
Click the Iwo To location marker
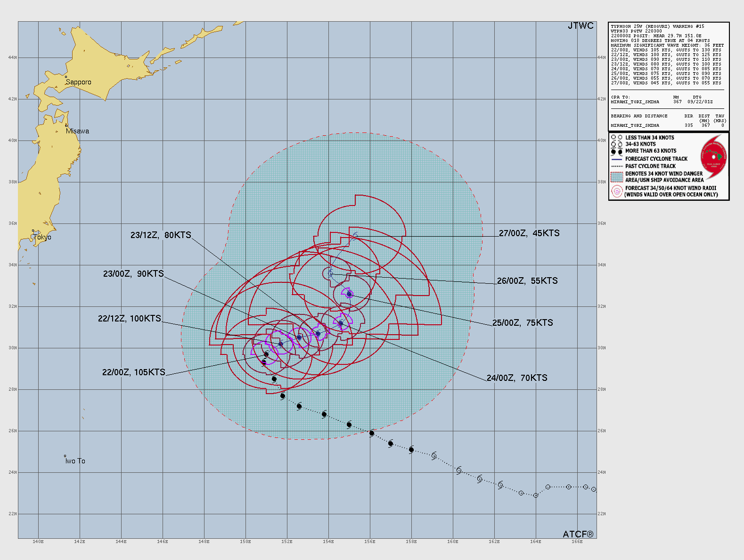coord(65,456)
